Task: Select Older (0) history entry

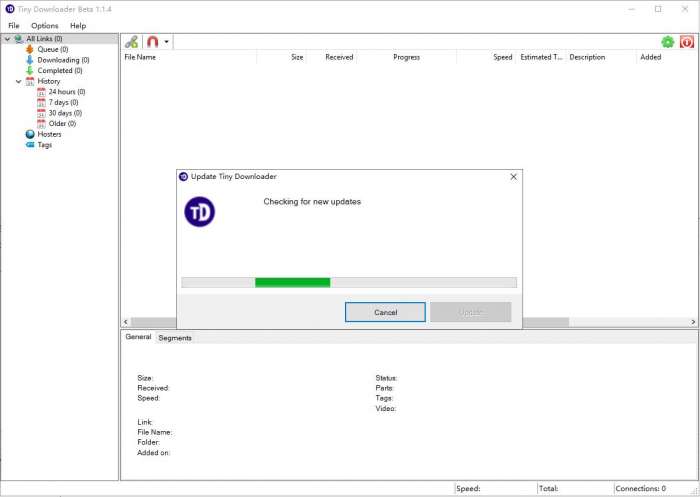Action: click(x=62, y=124)
